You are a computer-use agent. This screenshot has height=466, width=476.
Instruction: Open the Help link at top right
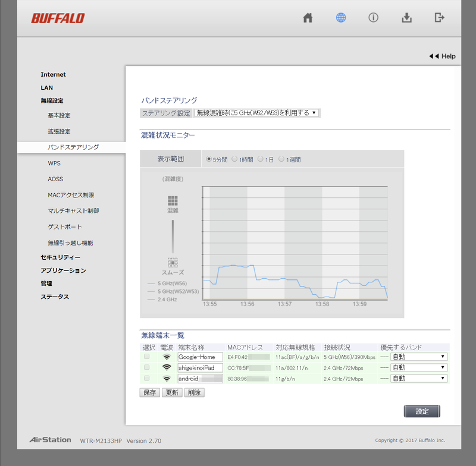point(443,56)
